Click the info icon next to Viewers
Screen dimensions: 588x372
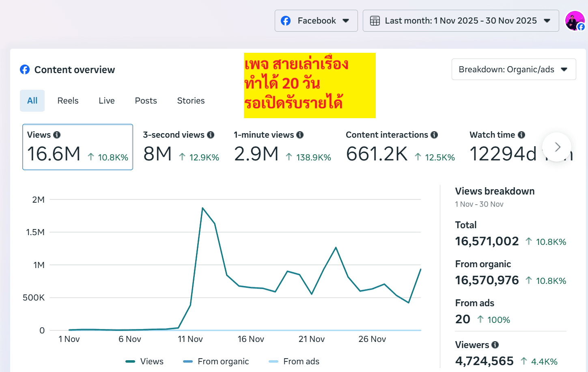pos(495,345)
